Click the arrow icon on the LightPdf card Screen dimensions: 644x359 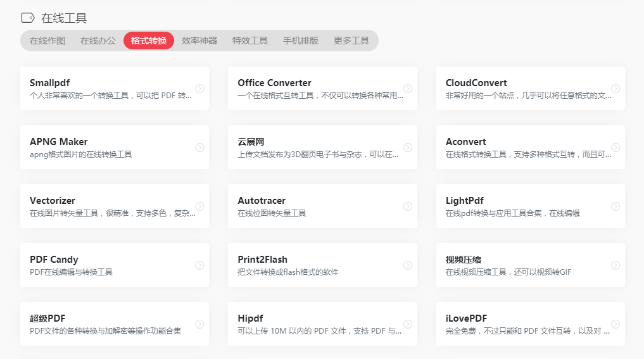click(x=616, y=206)
